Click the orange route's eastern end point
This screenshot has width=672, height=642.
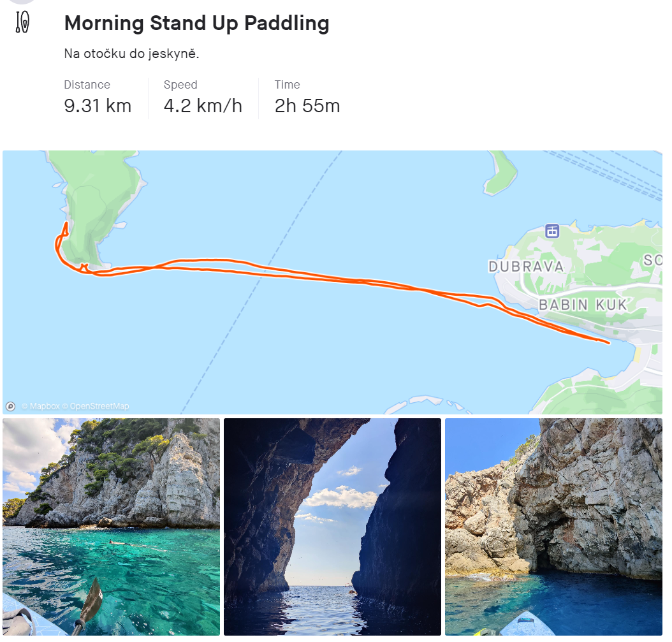coord(608,343)
